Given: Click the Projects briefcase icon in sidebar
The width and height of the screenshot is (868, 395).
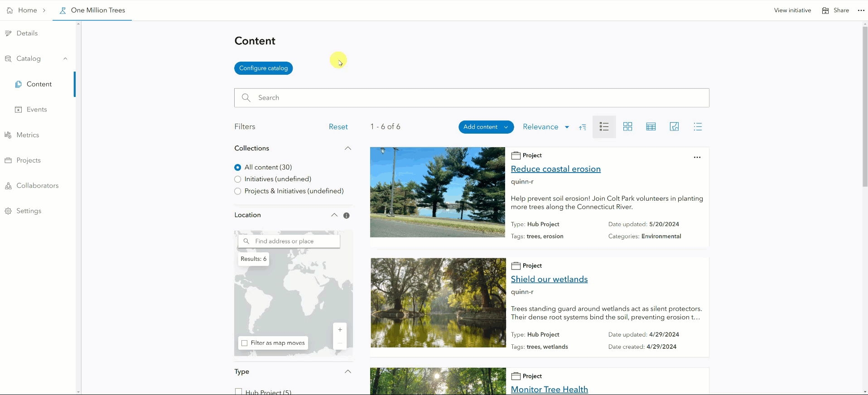Looking at the screenshot, I should pyautogui.click(x=8, y=160).
